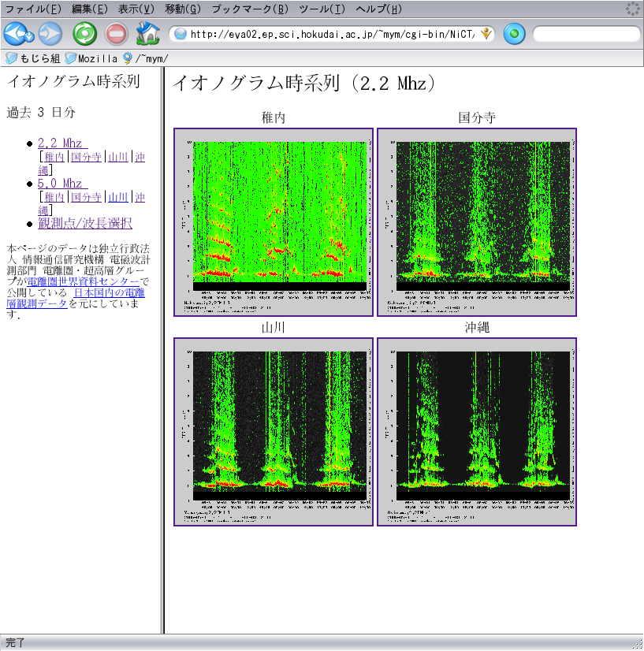Click the throbber icon in the menu bar corner
644x651 pixels.
coord(632,9)
